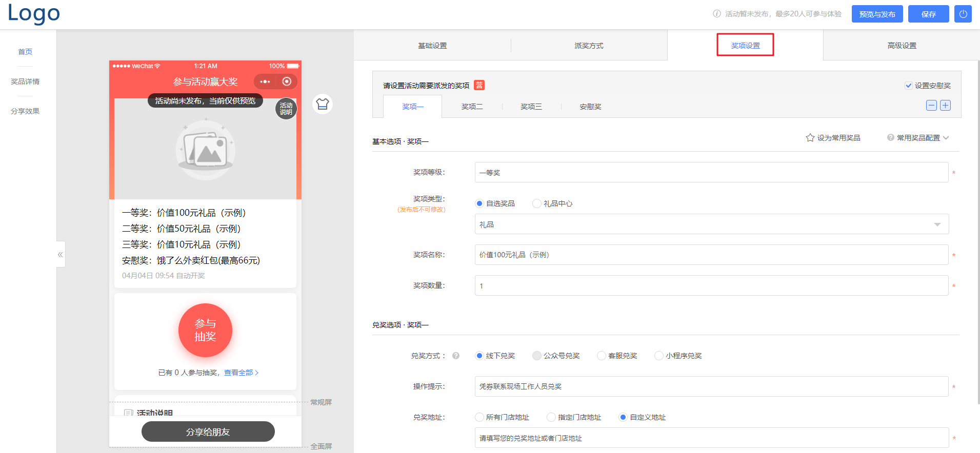Open the 查看全部 link
This screenshot has height=453, width=980.
pos(241,373)
